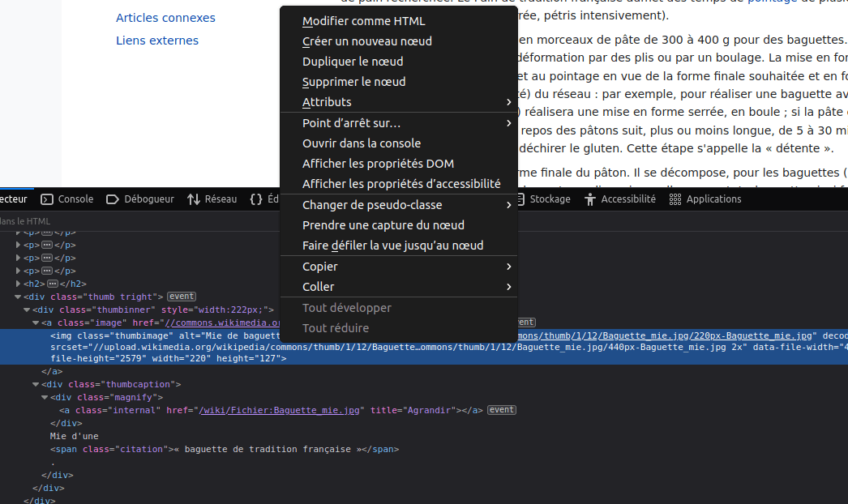Image resolution: width=848 pixels, height=504 pixels.
Task: Choose Dupliquer le nœud
Action: click(399, 62)
